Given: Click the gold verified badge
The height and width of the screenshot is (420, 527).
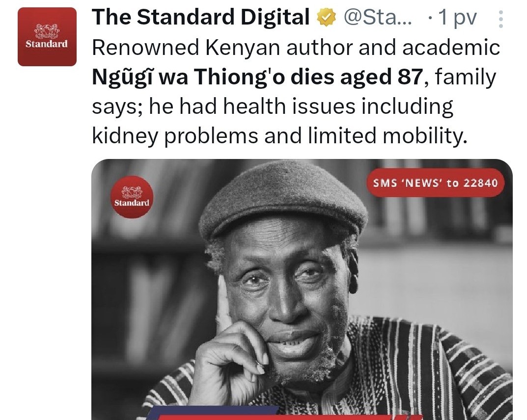Looking at the screenshot, I should (x=327, y=18).
